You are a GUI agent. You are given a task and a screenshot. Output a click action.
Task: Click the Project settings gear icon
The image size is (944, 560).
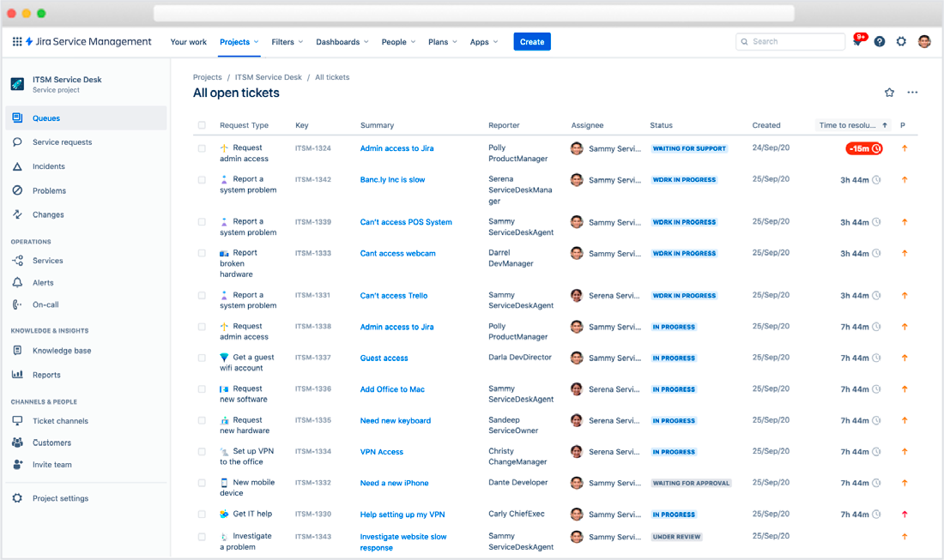pyautogui.click(x=17, y=498)
